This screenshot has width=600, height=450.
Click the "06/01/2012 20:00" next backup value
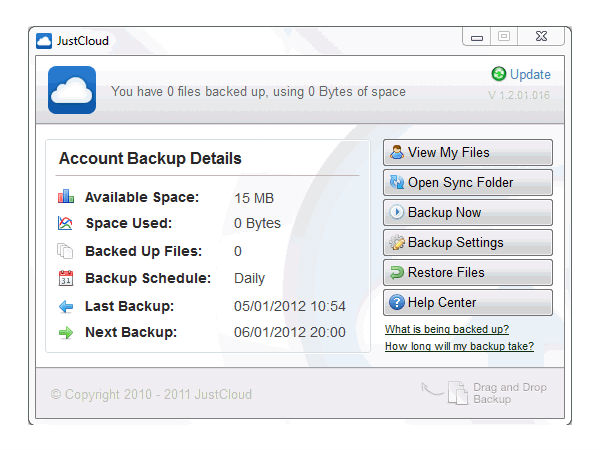290,332
